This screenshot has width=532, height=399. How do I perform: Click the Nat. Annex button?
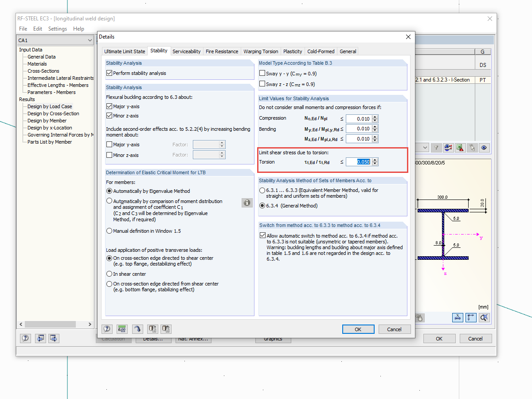click(193, 338)
